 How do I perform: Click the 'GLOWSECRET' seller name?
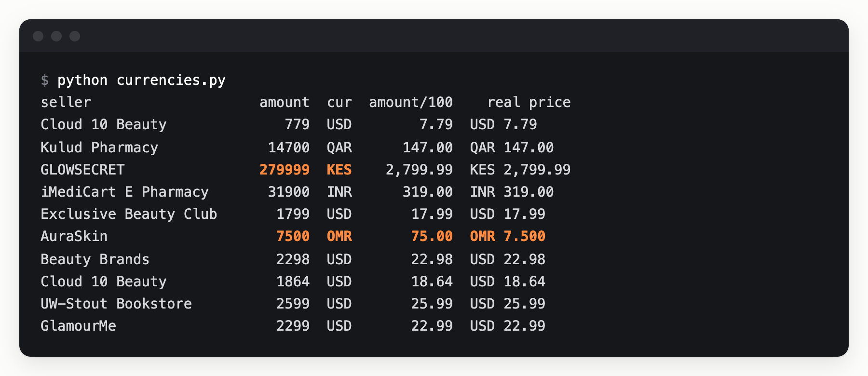(x=82, y=170)
